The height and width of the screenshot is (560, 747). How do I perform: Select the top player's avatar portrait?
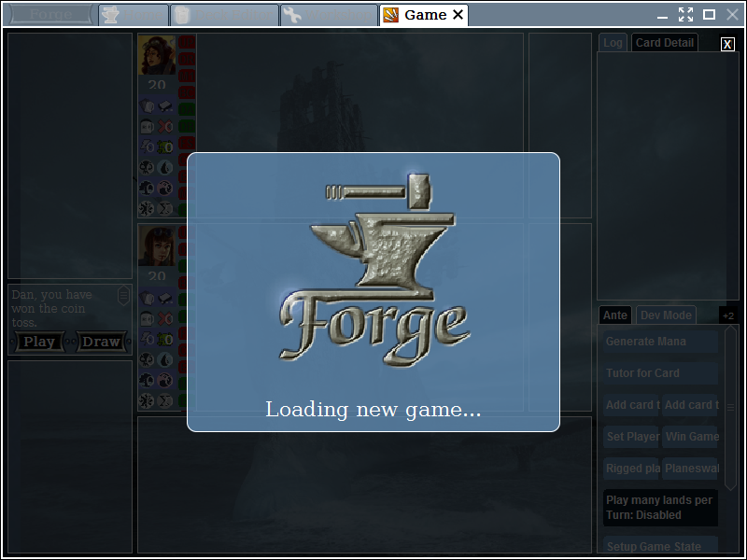pyautogui.click(x=157, y=55)
